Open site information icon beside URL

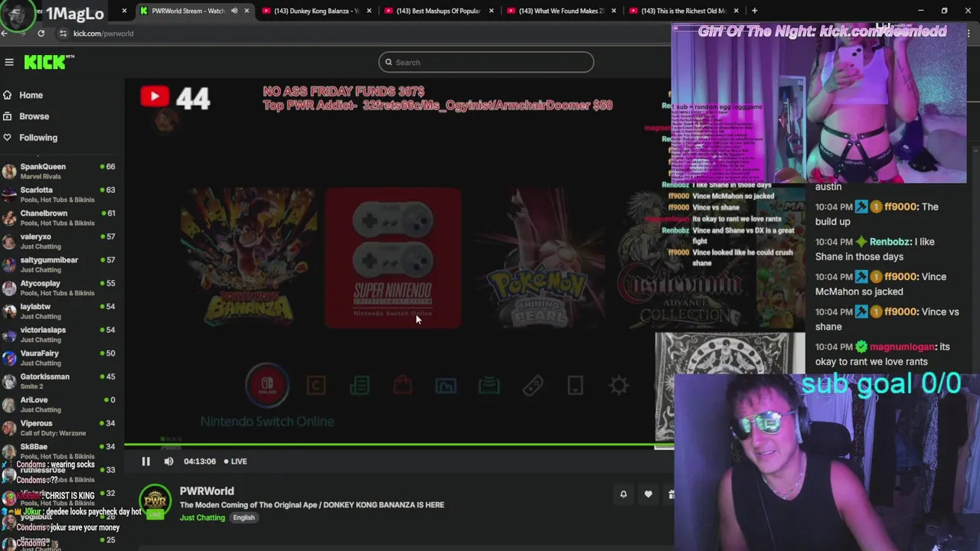[63, 33]
